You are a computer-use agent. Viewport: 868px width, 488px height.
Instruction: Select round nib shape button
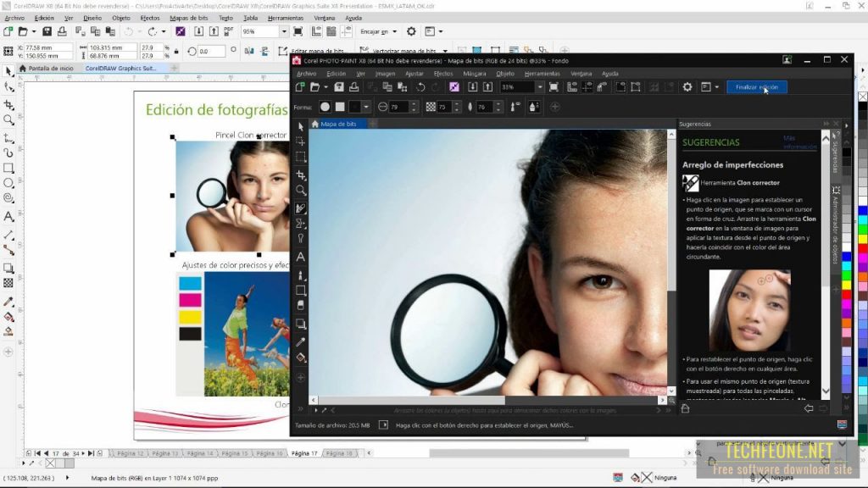(x=325, y=107)
